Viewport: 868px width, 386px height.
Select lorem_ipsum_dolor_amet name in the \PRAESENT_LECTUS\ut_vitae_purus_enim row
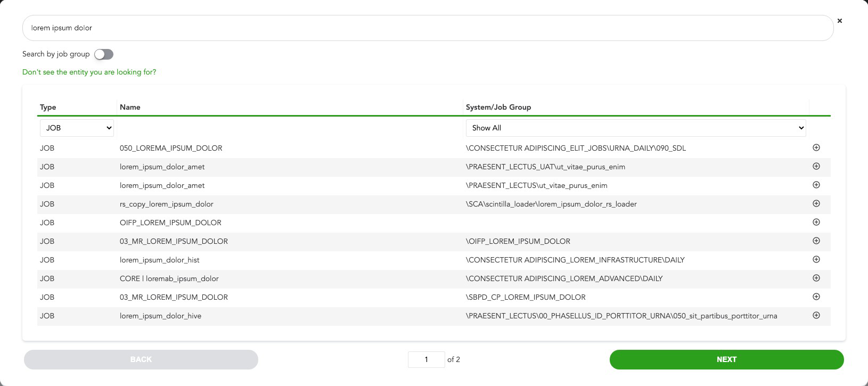tap(162, 185)
